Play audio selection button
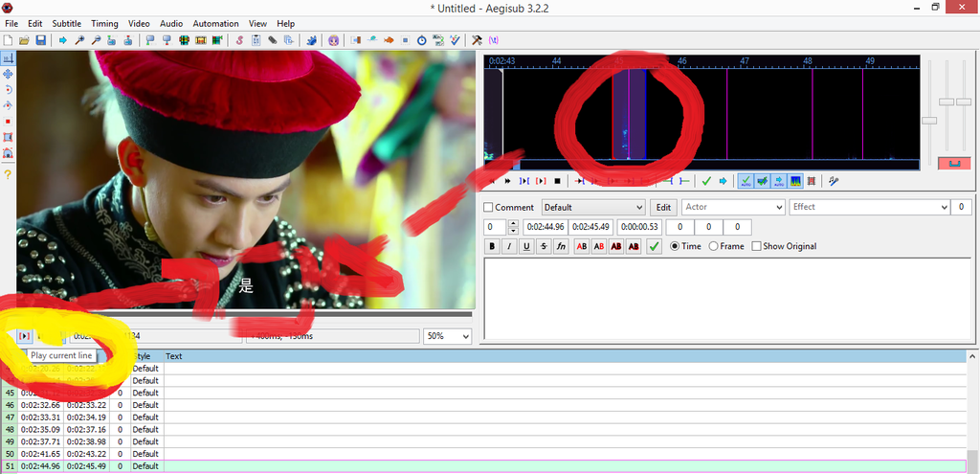 point(524,181)
